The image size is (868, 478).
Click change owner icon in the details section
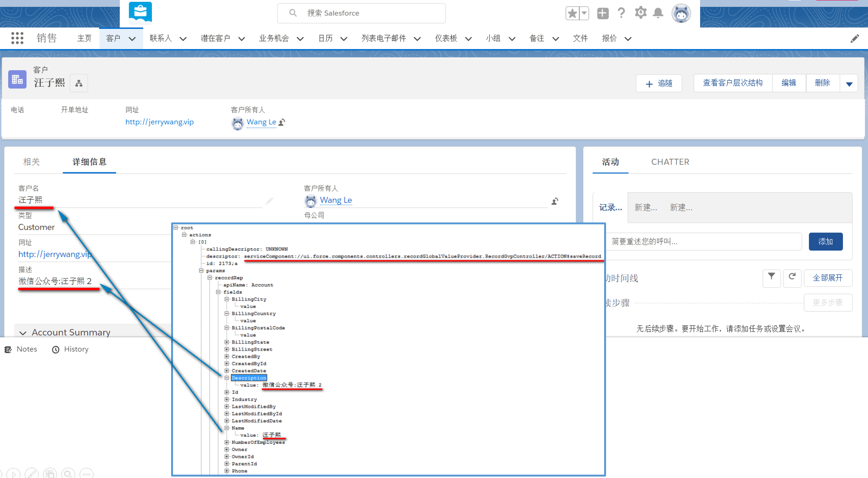[x=555, y=201]
